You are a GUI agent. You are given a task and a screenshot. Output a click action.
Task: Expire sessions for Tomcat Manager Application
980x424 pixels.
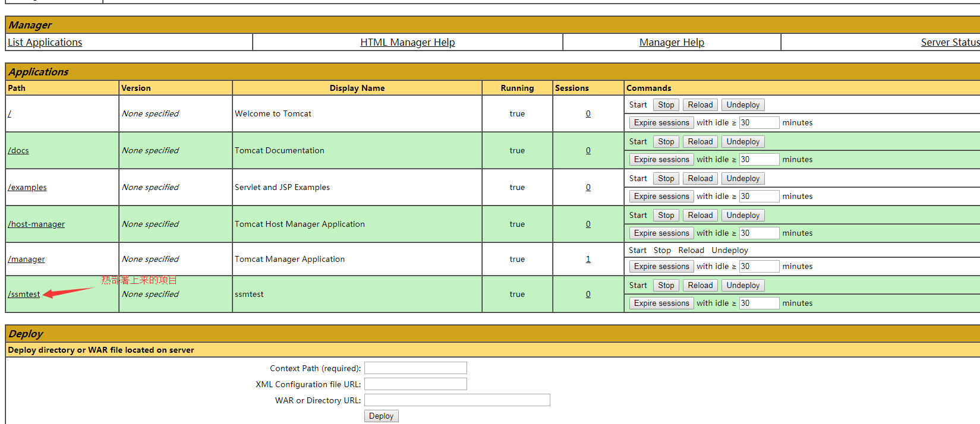coord(661,266)
